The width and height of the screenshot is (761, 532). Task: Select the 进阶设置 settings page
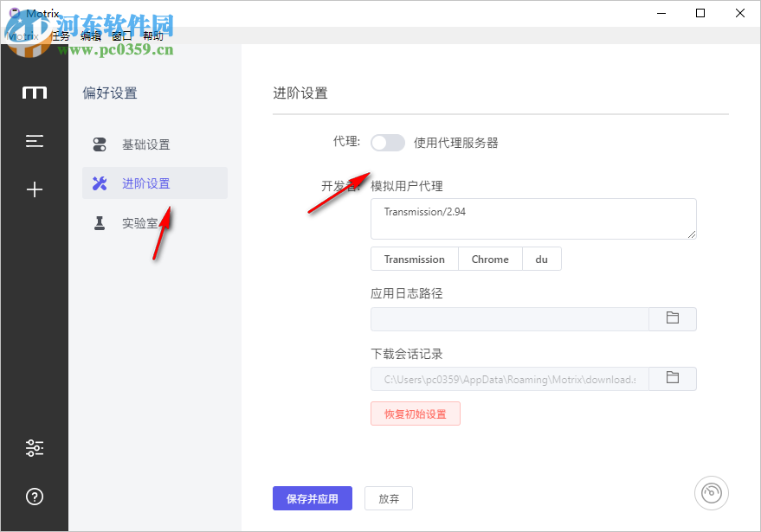click(155, 183)
